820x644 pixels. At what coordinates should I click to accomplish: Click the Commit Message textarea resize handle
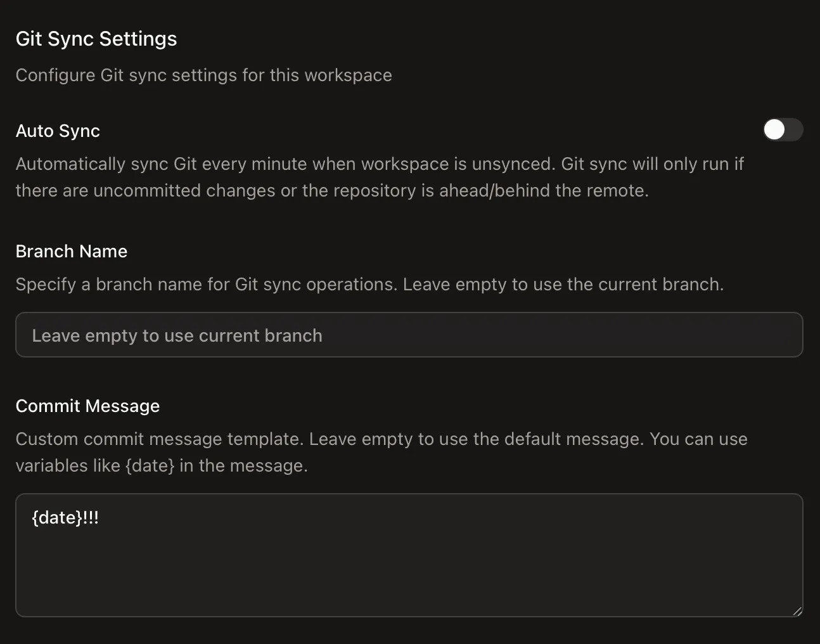pos(797,610)
